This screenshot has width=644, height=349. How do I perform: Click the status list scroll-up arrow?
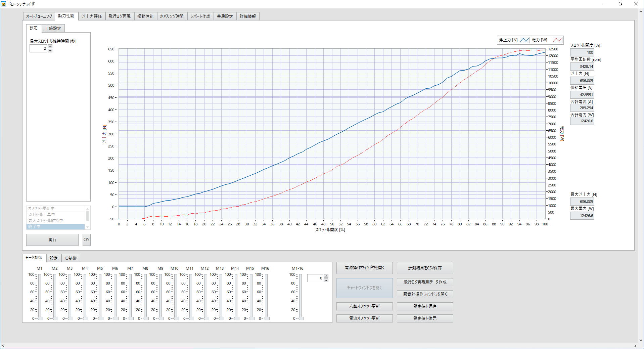[x=88, y=208]
